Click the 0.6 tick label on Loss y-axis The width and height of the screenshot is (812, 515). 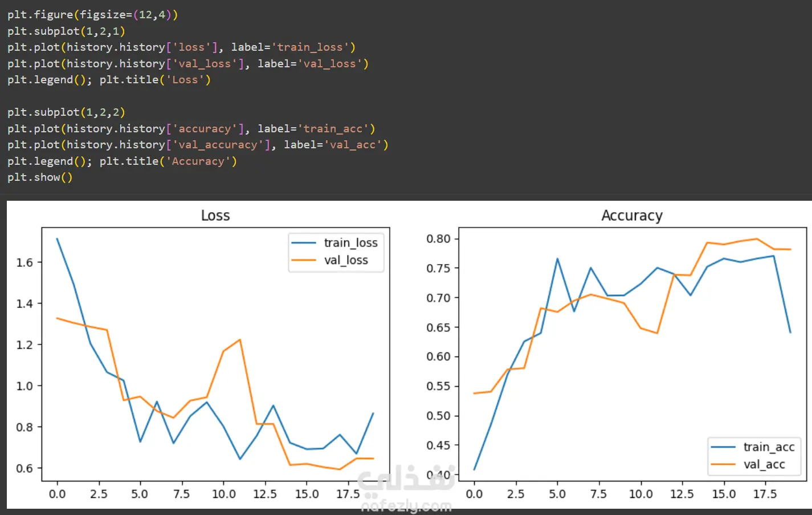[25, 468]
